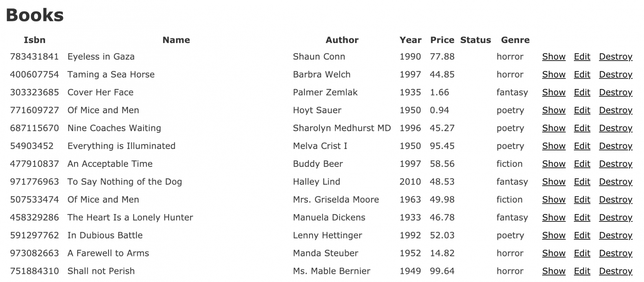Click the Author column header

point(342,40)
